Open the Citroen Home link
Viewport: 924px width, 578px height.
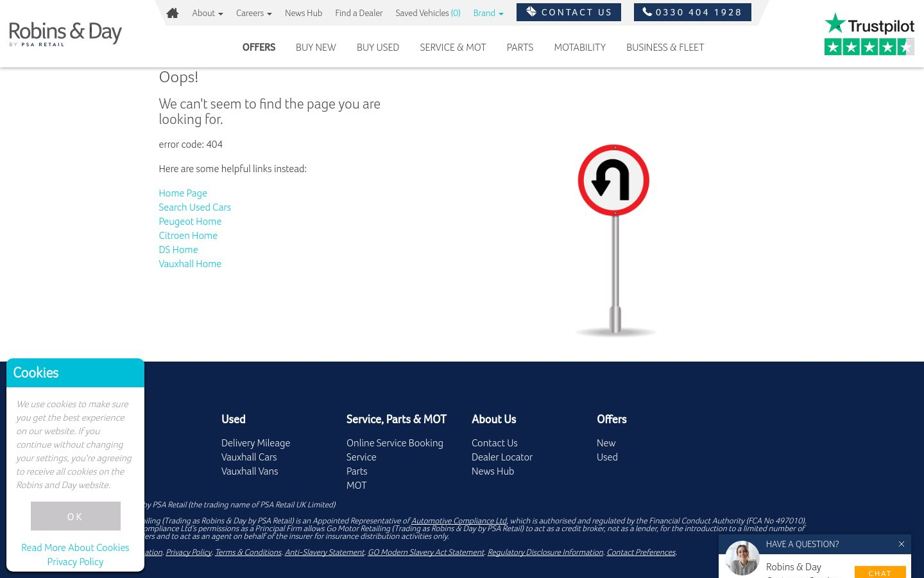(x=188, y=236)
